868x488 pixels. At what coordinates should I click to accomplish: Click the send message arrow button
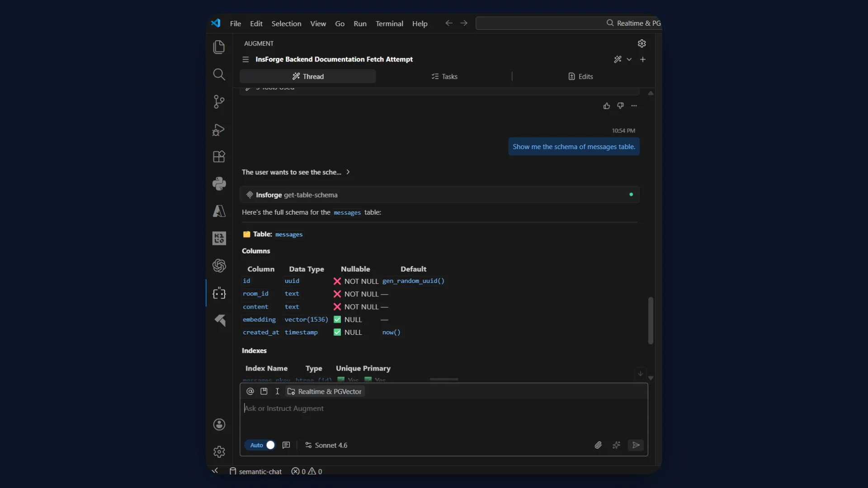coord(636,445)
